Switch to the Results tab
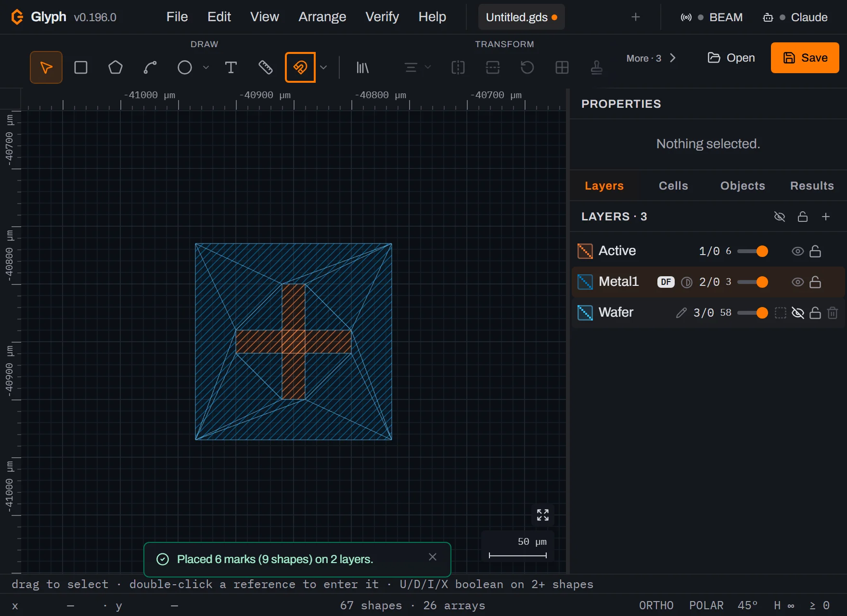Image resolution: width=847 pixels, height=616 pixels. click(812, 186)
